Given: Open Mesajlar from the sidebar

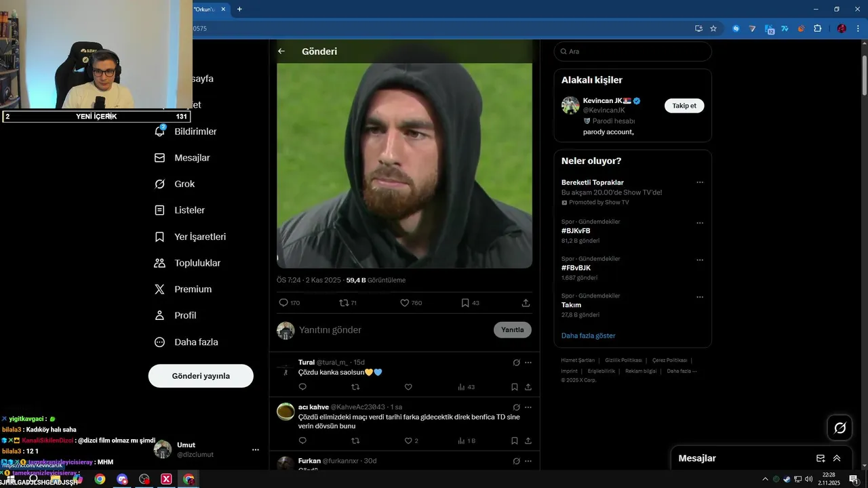Looking at the screenshot, I should (x=182, y=158).
